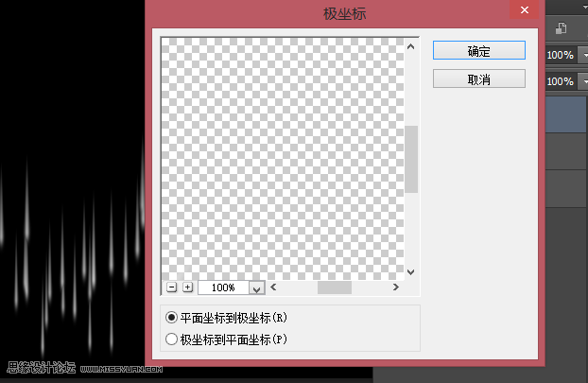Click the preview 100% zoom field
This screenshot has width=588, height=383.
tap(222, 287)
